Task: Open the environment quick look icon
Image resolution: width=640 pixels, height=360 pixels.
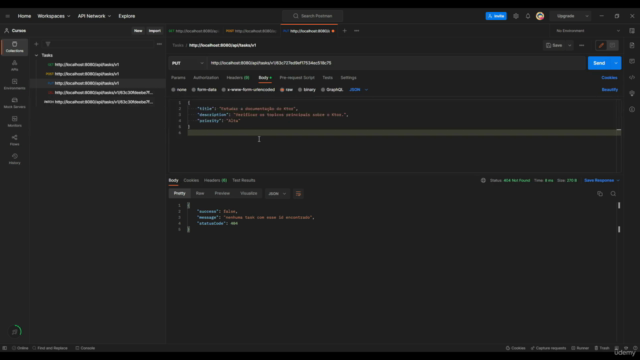Action: pos(632,31)
